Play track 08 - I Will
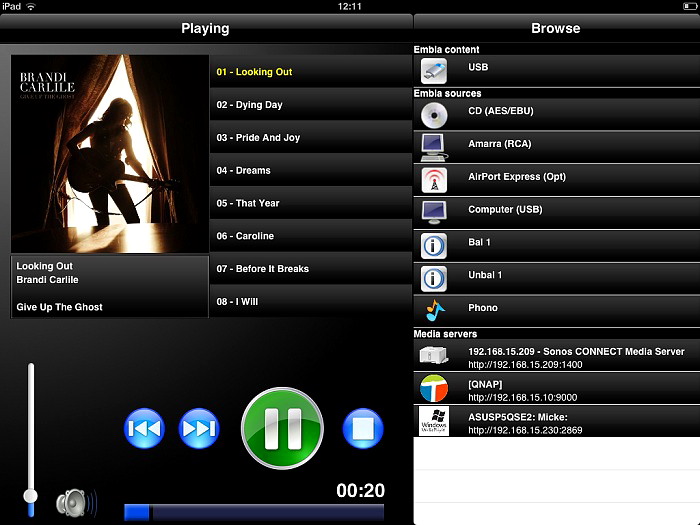 pyautogui.click(x=311, y=301)
